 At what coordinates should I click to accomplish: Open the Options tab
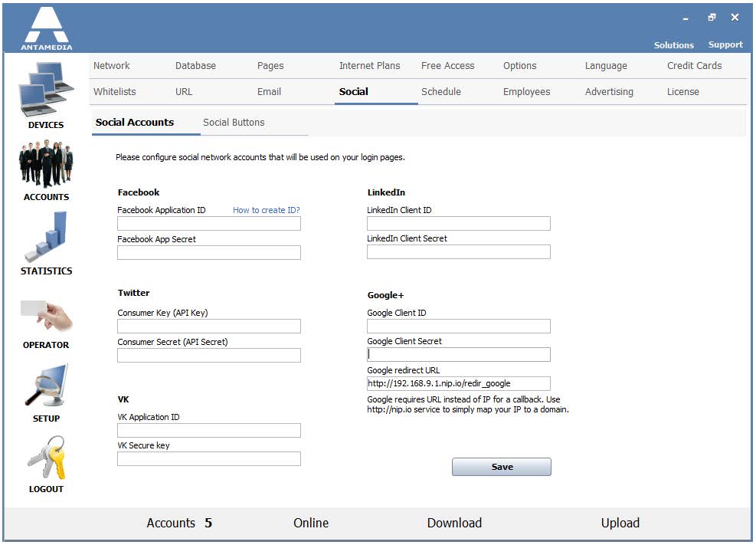point(520,66)
